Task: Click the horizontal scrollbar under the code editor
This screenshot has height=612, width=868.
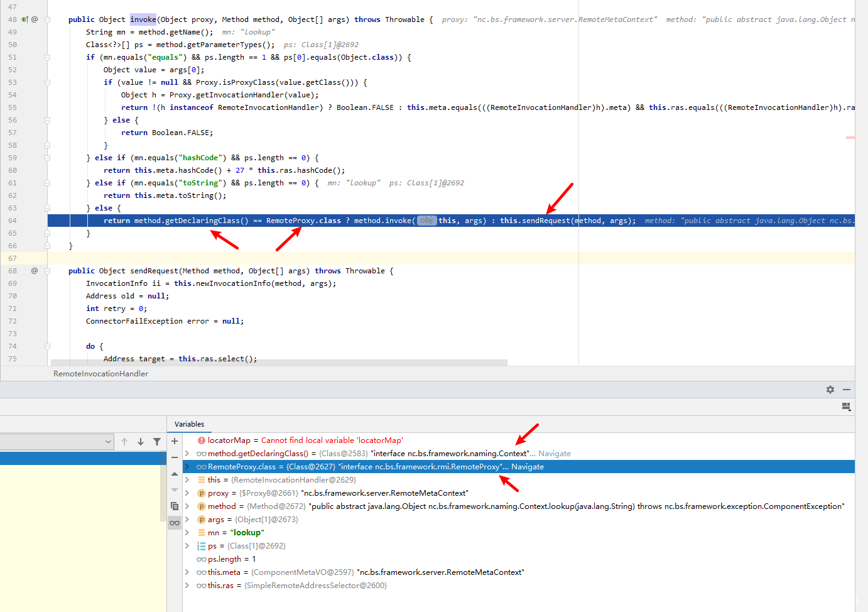Action: coord(279,363)
